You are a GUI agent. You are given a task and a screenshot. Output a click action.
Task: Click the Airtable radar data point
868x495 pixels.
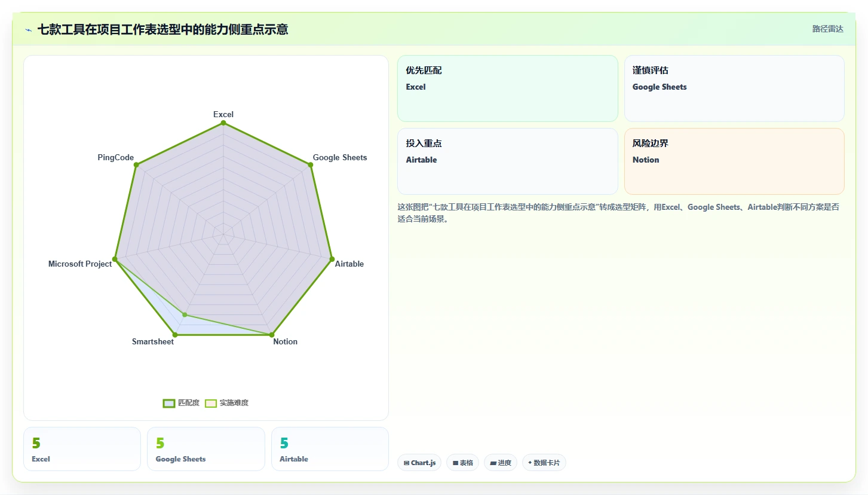click(332, 259)
